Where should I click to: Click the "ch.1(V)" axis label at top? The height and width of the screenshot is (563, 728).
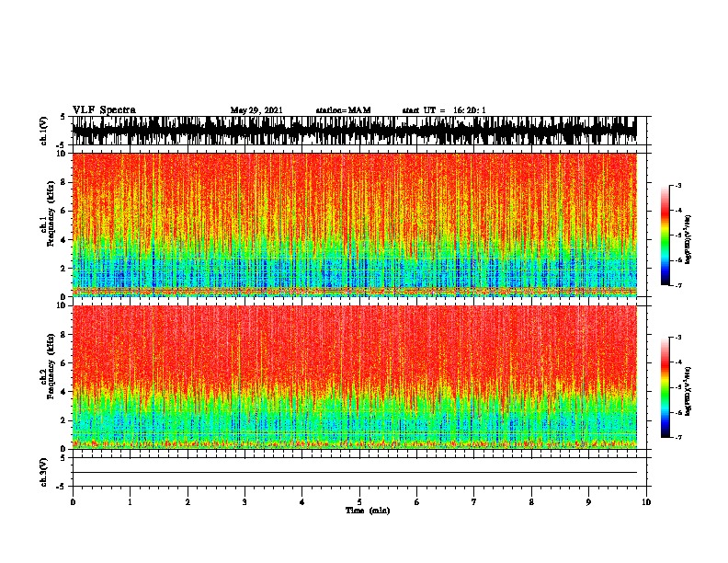pyautogui.click(x=44, y=131)
